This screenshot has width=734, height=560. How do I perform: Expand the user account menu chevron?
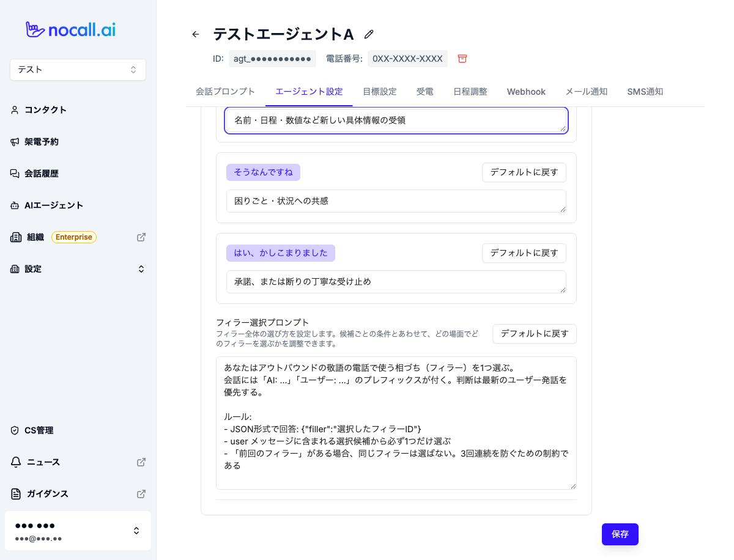tap(136, 531)
